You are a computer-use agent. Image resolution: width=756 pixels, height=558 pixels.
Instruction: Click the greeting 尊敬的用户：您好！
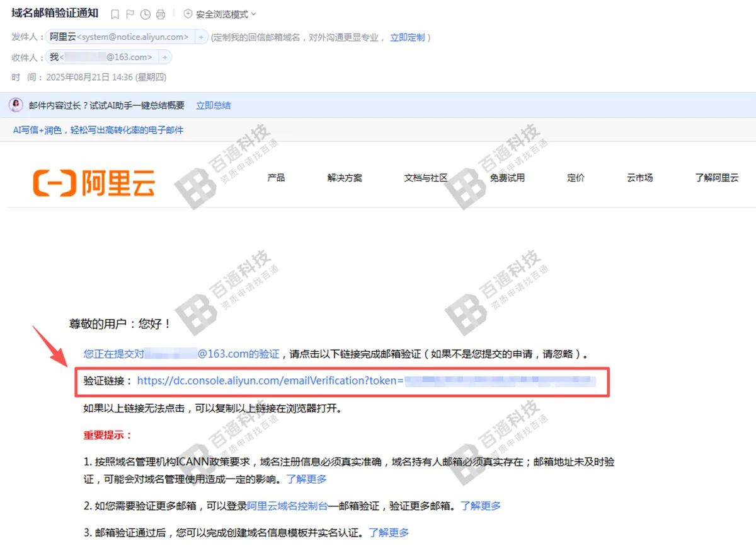120,324
